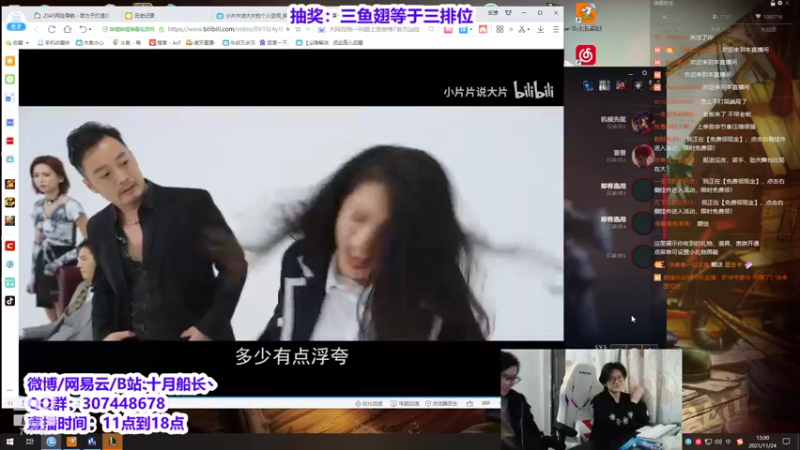The image size is (800, 450).
Task: Open the 斗鱼 bookmark
Action: (x=126, y=43)
